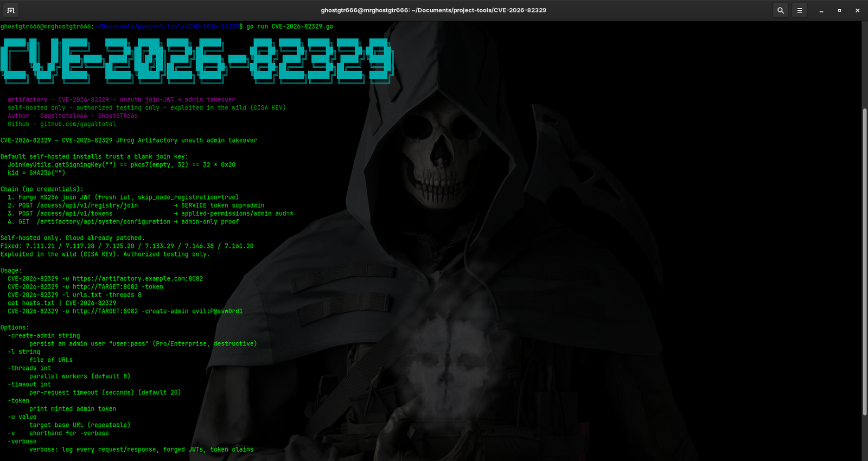Click the "Chain (no credentials):" heading
868x461 pixels.
42,189
